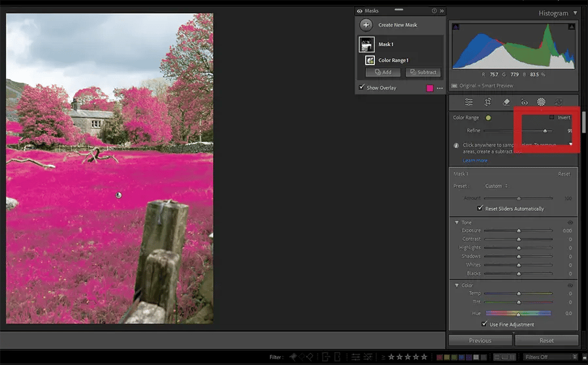
Task: Select the Color Range 1 component icon
Action: 370,60
